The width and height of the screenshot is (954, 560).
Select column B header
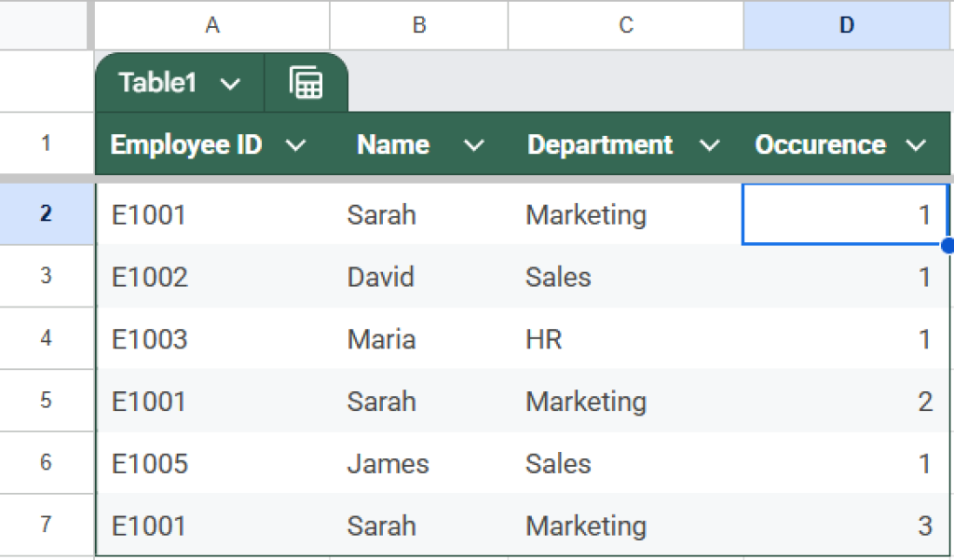pos(417,25)
